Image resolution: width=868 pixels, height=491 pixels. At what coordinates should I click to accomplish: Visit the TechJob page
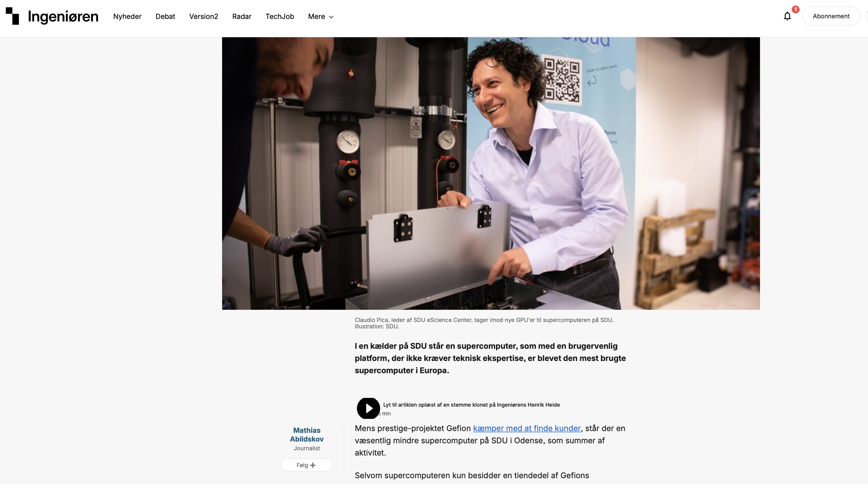pyautogui.click(x=279, y=17)
